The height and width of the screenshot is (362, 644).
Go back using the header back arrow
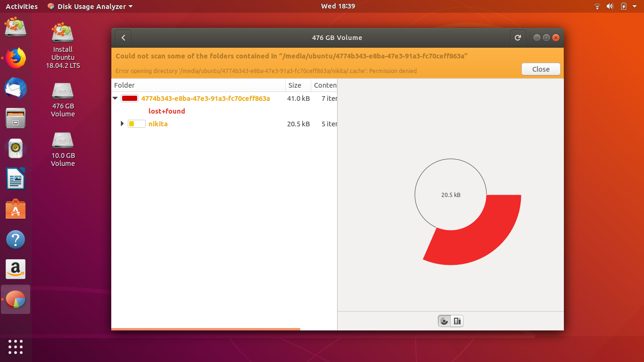coord(123,38)
